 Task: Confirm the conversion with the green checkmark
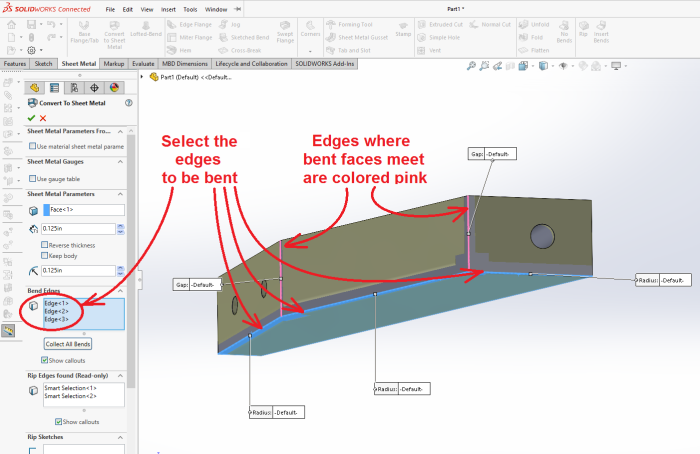pyautogui.click(x=31, y=118)
